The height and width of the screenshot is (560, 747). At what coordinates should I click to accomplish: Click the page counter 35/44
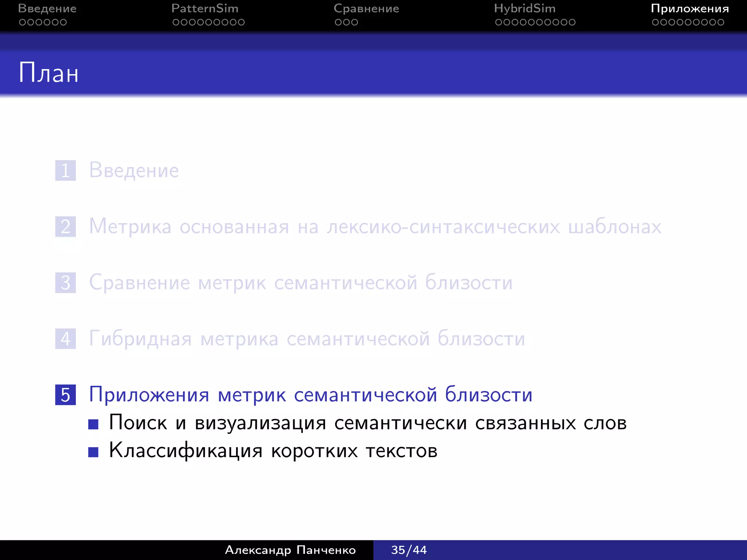[x=409, y=550]
